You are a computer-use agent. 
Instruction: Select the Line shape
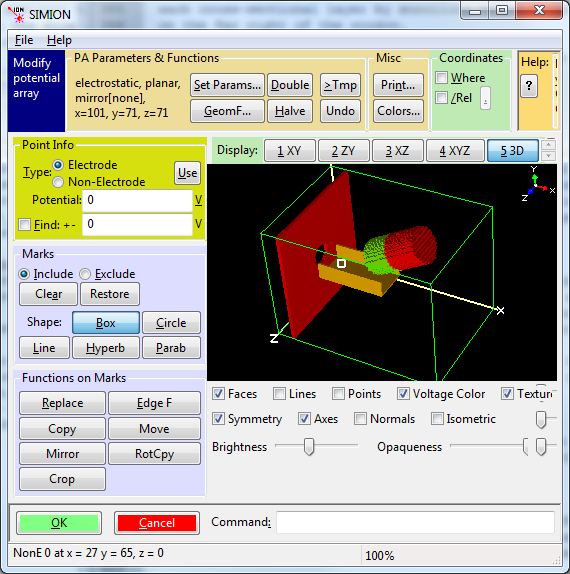pyautogui.click(x=44, y=347)
